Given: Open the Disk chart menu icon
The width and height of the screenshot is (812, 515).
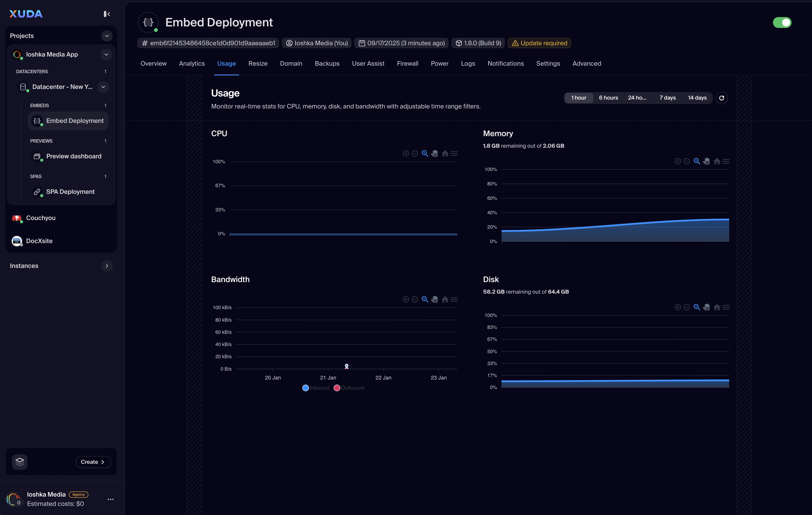Looking at the screenshot, I should (x=726, y=307).
